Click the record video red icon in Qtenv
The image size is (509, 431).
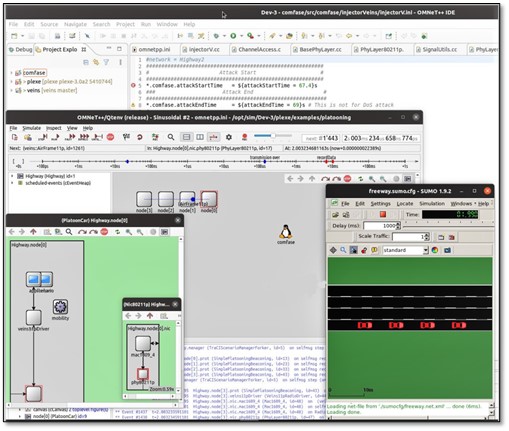coord(244,137)
